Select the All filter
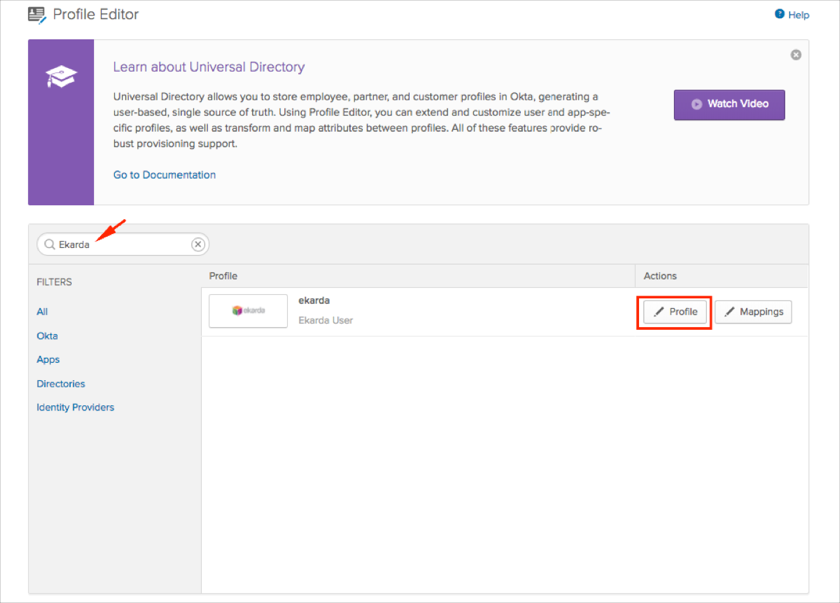This screenshot has height=603, width=840. [x=42, y=312]
